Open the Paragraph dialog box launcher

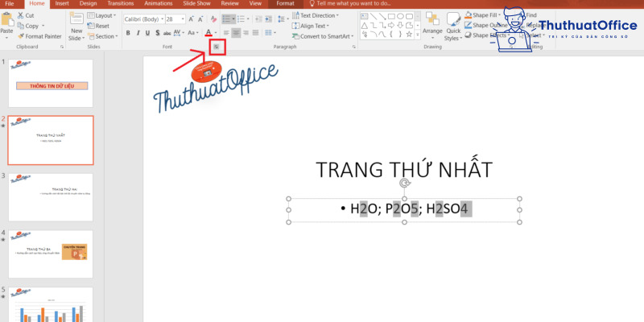click(354, 47)
